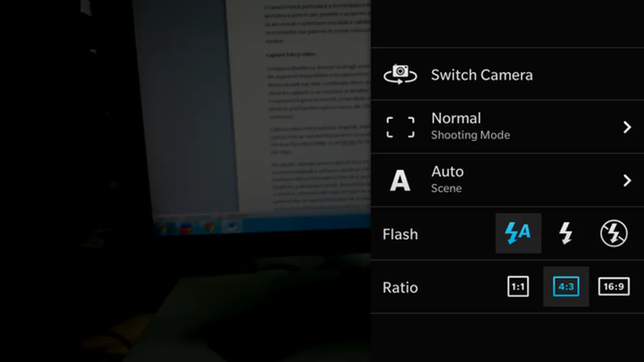Tap the Switch Camera icon

click(x=400, y=74)
